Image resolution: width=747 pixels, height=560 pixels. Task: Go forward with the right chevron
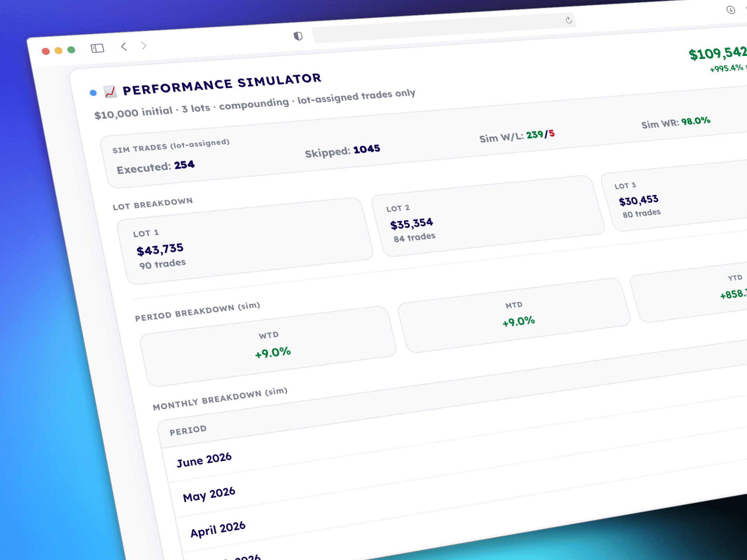pos(144,45)
